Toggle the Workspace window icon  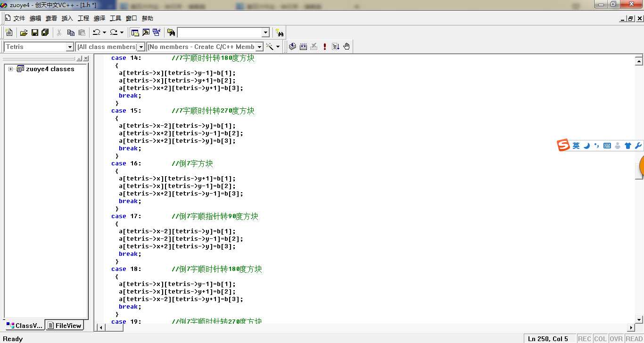coord(135,33)
